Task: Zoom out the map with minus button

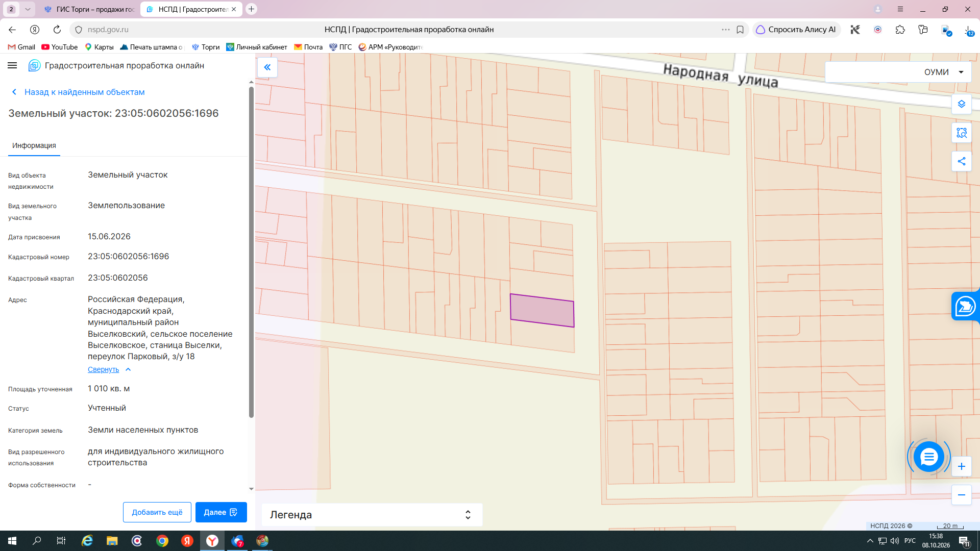Action: point(961,495)
